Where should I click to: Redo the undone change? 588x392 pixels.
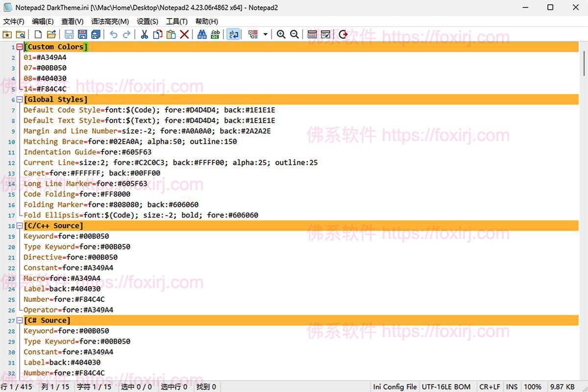point(127,34)
